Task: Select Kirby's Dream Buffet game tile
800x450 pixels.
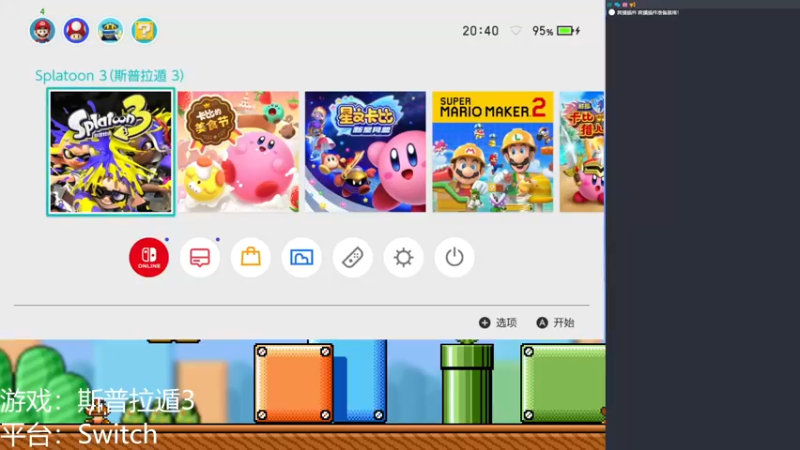Action: 238,152
